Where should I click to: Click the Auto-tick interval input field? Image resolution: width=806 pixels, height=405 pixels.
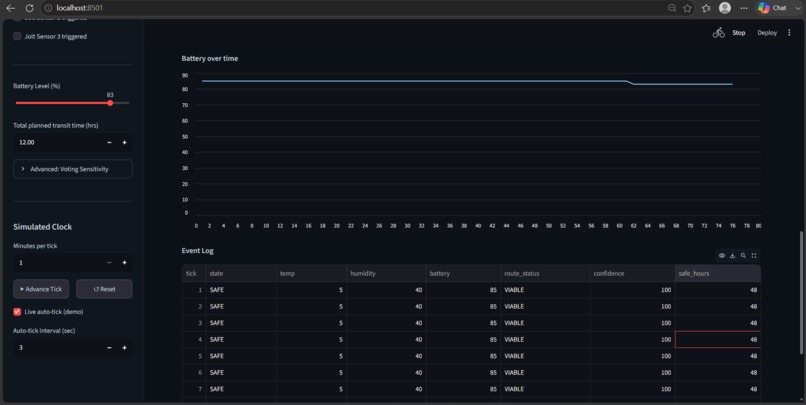(58, 347)
